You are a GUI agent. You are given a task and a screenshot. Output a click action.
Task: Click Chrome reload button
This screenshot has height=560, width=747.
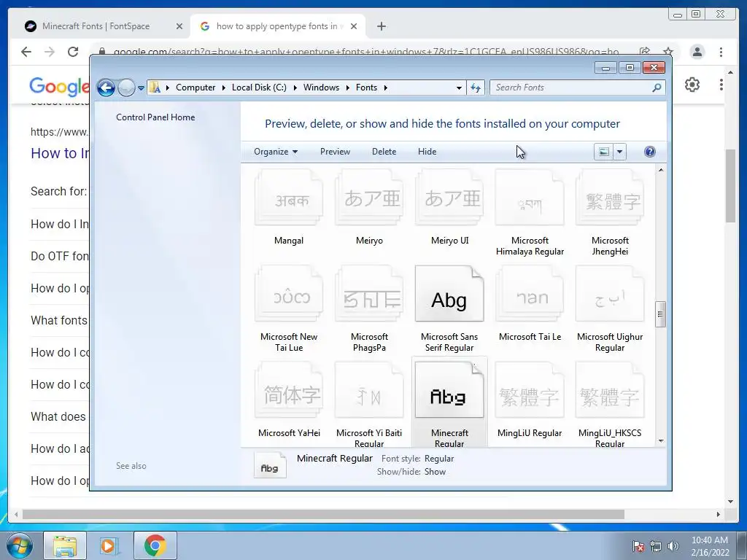(72, 52)
